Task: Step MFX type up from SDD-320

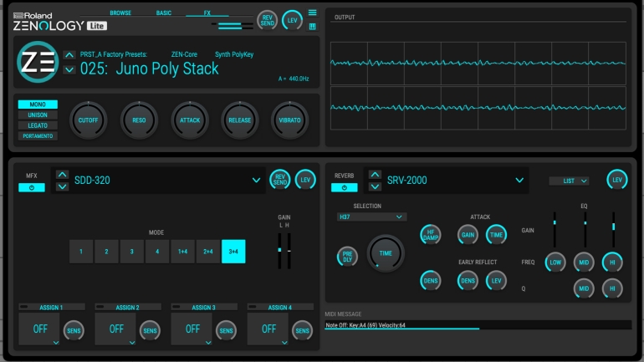Action: [x=62, y=175]
